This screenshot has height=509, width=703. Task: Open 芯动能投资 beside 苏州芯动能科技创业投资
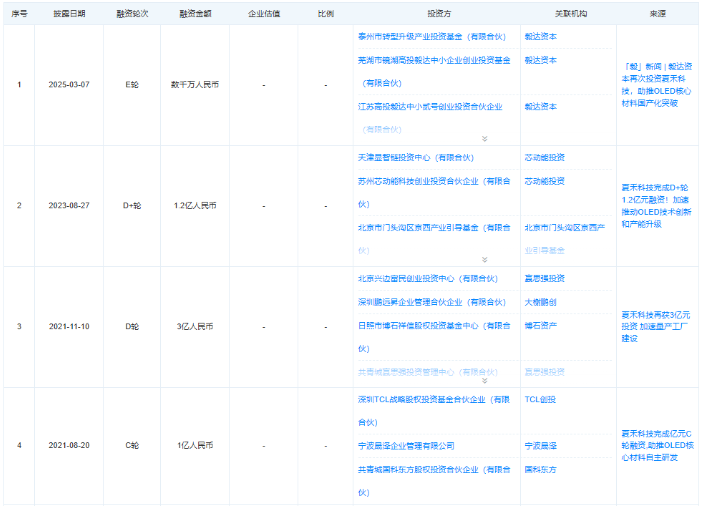pyautogui.click(x=544, y=181)
